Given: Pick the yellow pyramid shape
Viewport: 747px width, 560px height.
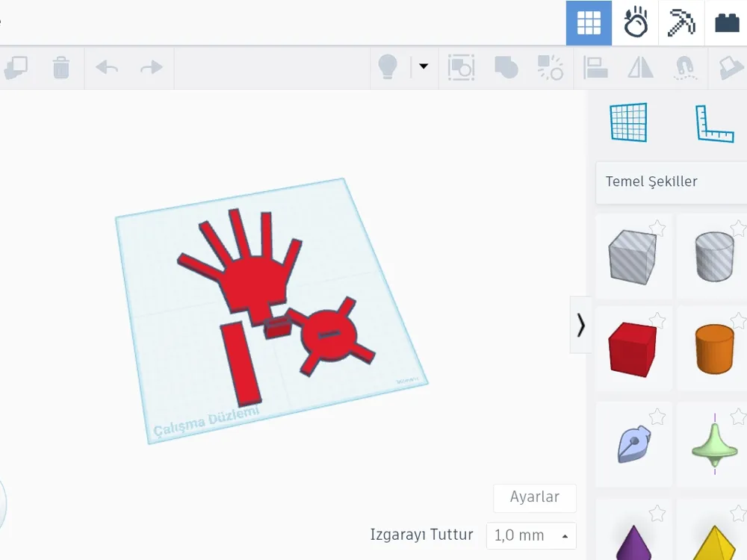Looking at the screenshot, I should click(x=715, y=542).
